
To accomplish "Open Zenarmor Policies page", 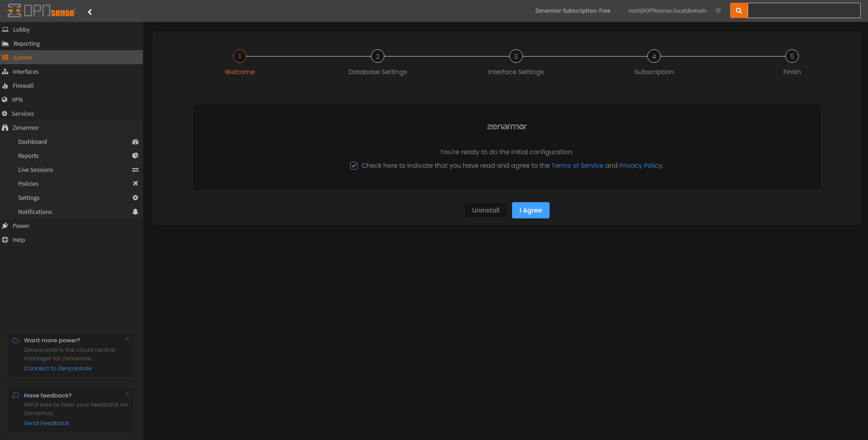I will pyautogui.click(x=71, y=184).
